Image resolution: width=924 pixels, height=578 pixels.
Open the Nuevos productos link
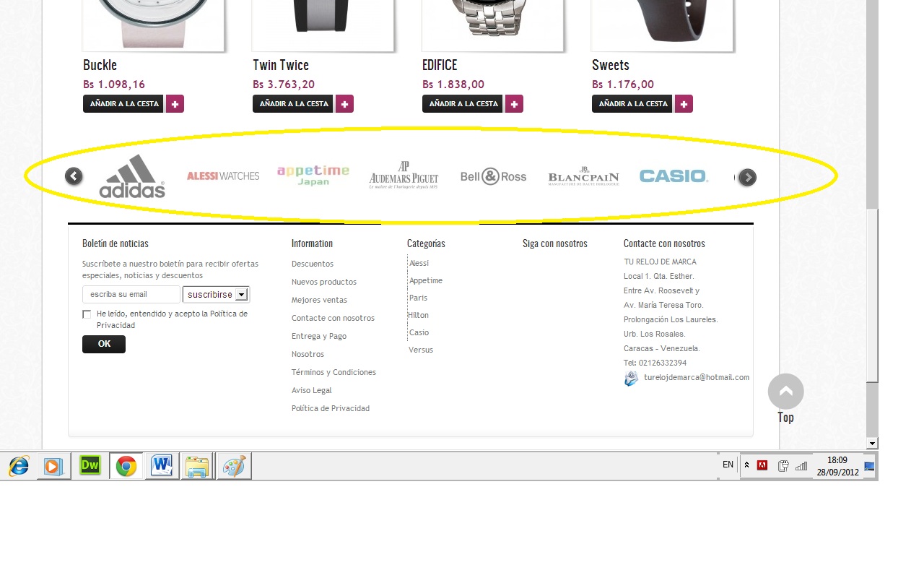click(x=324, y=282)
